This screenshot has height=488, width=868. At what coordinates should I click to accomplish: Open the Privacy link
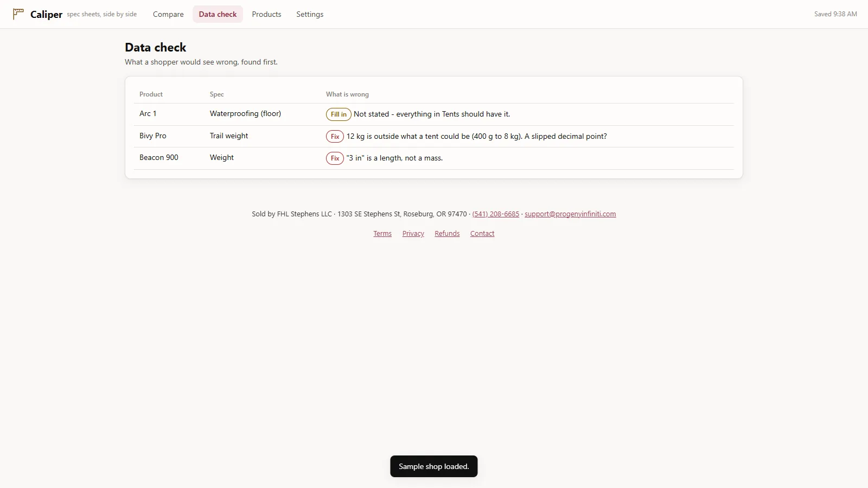tap(413, 234)
